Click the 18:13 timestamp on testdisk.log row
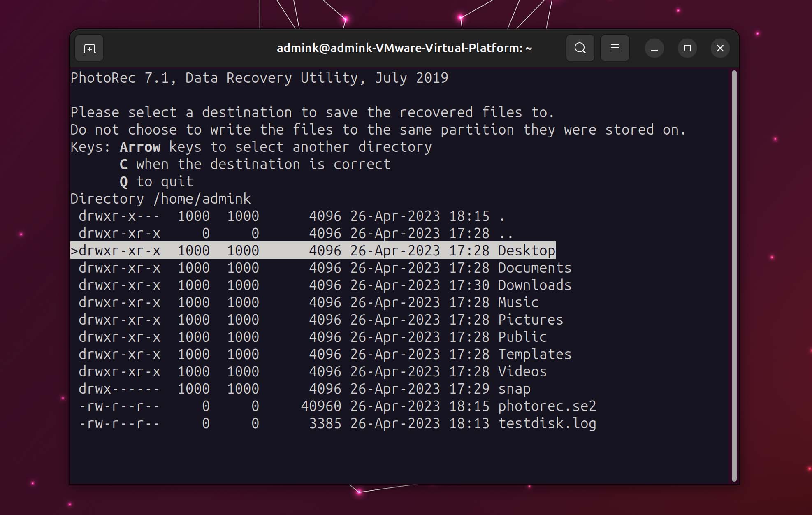 (469, 423)
